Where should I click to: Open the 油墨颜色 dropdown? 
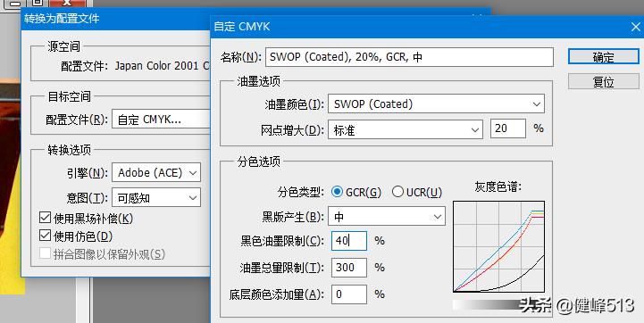(x=436, y=104)
